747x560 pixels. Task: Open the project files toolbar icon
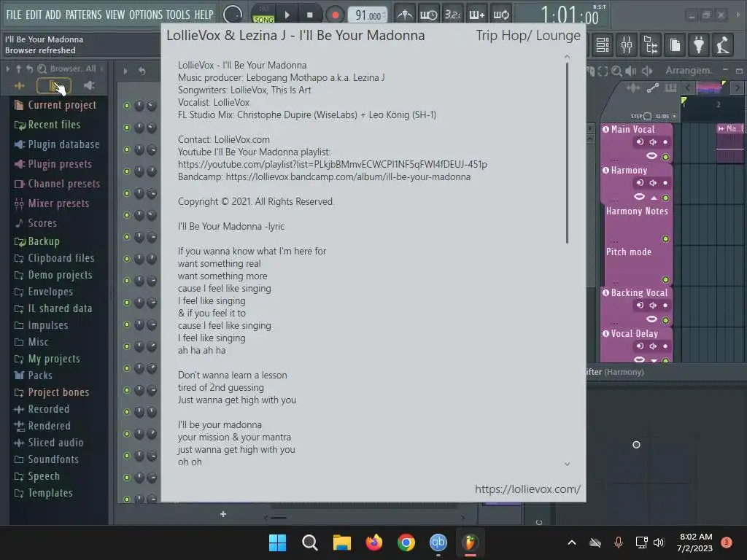(675, 44)
